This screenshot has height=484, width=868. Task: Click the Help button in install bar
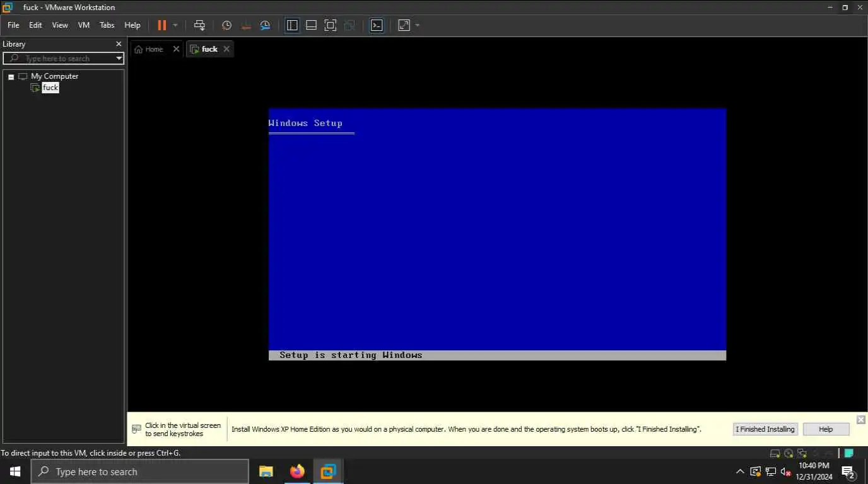click(x=826, y=429)
